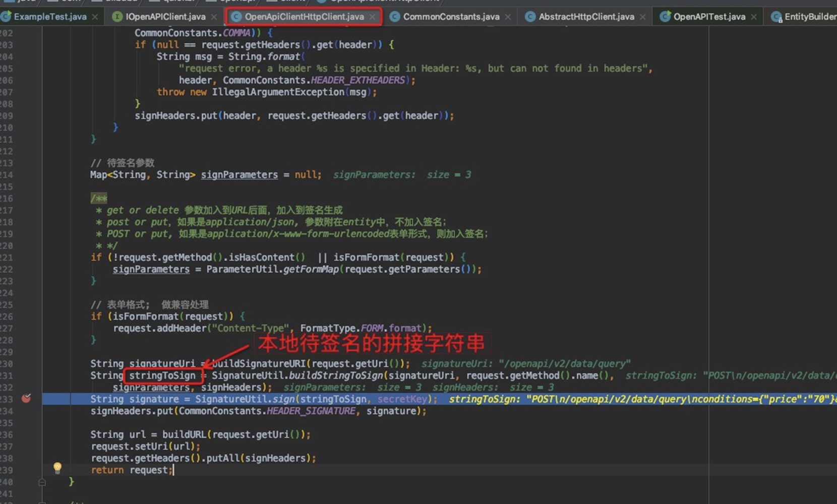Click HEADER_SIGNATURE constant
The width and height of the screenshot is (837, 504).
coord(311,411)
